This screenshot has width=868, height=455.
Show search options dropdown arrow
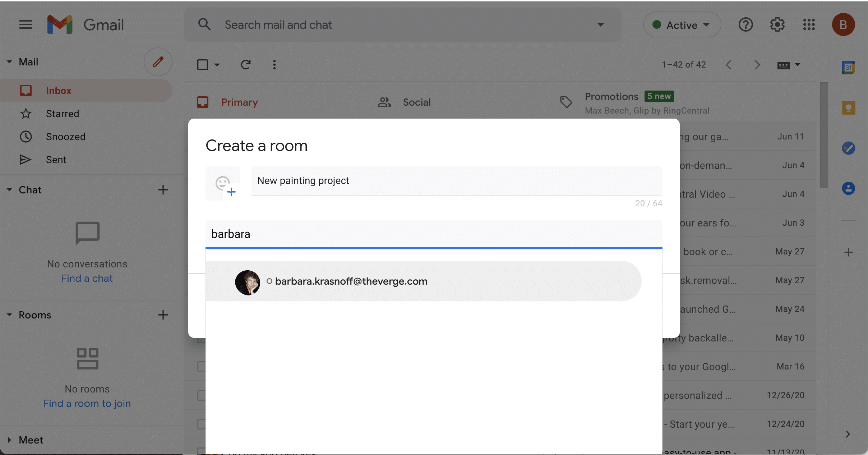point(600,25)
